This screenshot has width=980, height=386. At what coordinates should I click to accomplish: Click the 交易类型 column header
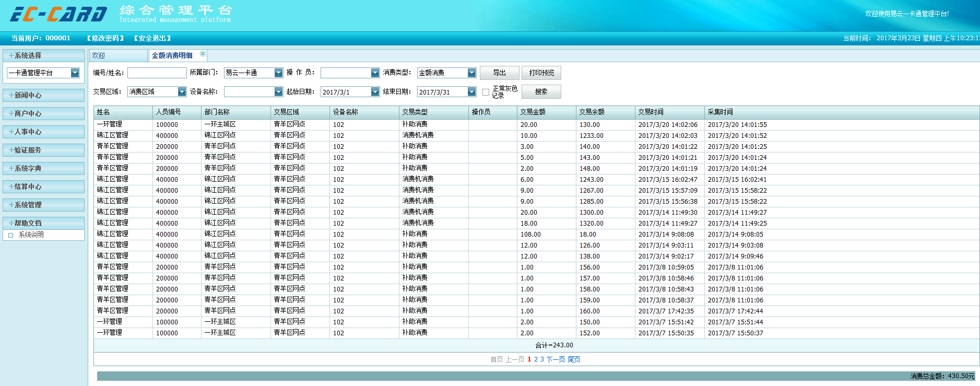point(434,112)
